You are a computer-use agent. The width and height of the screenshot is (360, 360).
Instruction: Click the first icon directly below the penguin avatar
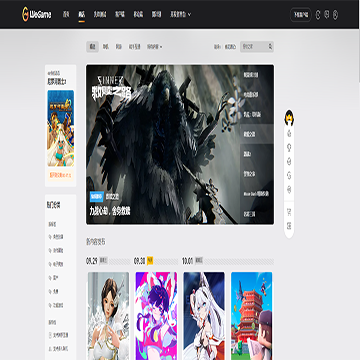(289, 134)
